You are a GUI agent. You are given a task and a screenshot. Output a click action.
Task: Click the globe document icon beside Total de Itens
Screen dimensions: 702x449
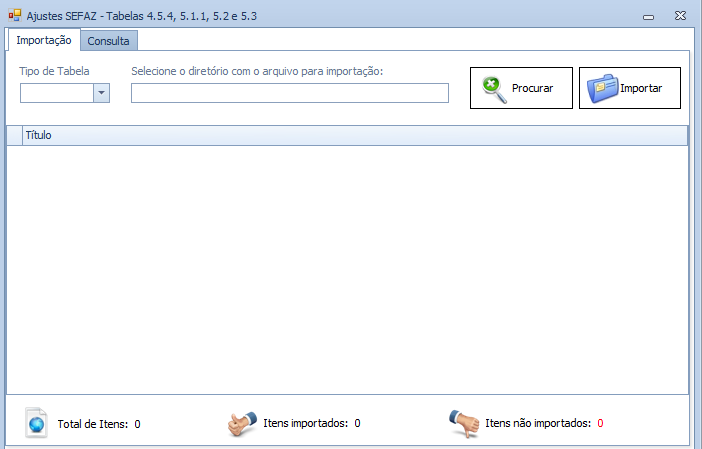[36, 422]
